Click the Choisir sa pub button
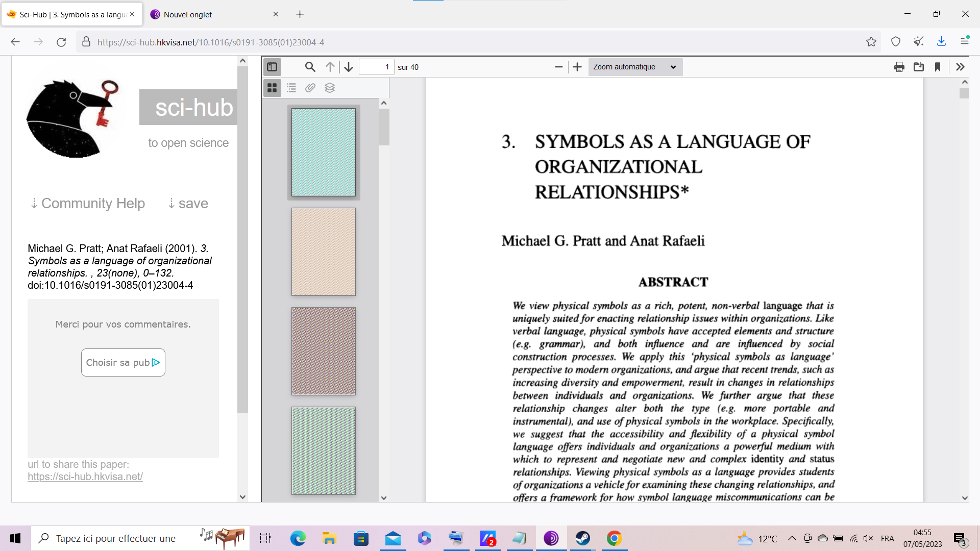Viewport: 980px width, 551px height. 123,362
